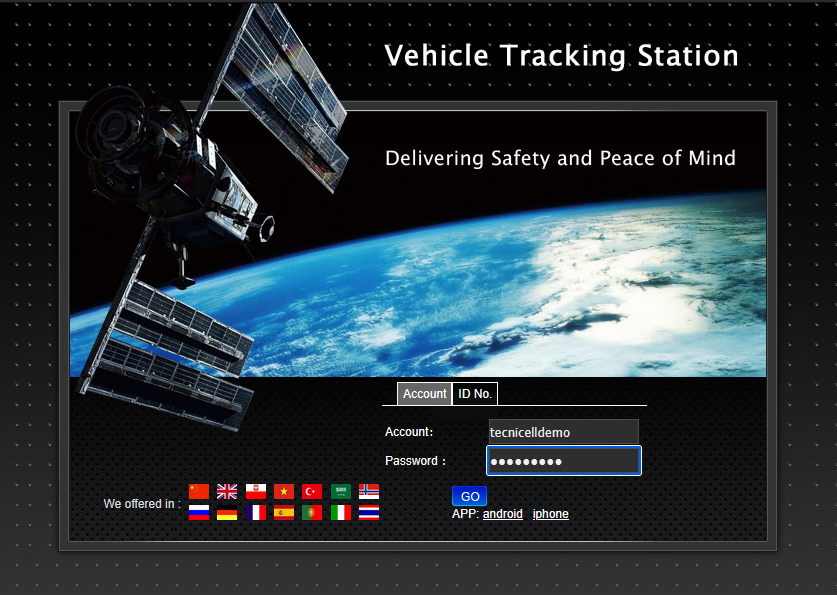This screenshot has height=595, width=837.
Task: Switch to Russian via the flag
Action: pos(199,512)
